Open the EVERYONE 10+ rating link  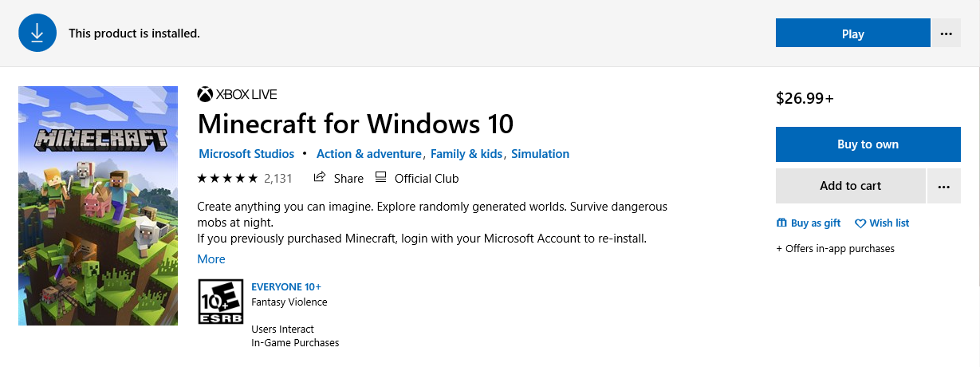point(286,286)
